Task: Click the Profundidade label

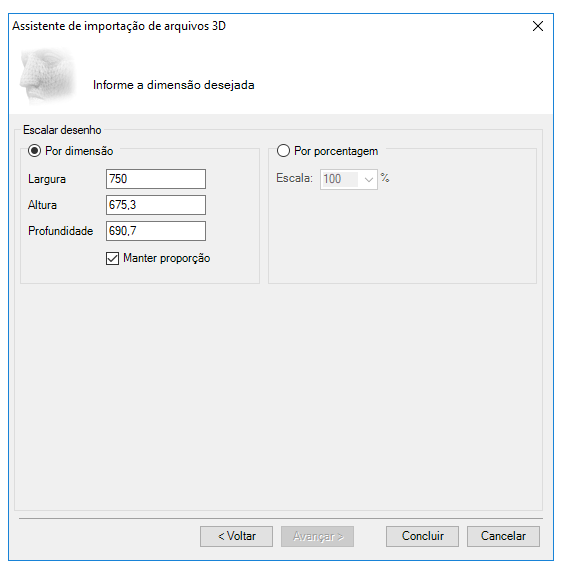Action: tap(60, 231)
